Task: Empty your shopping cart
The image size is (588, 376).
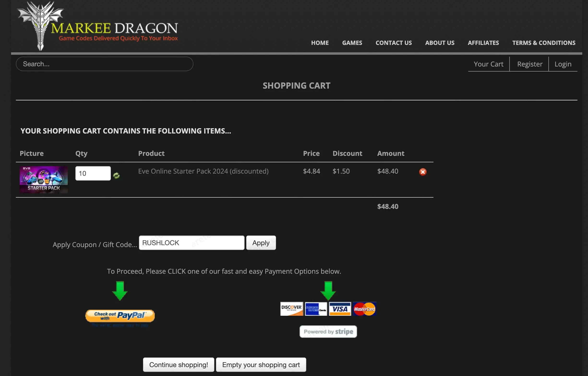Action: click(x=261, y=364)
